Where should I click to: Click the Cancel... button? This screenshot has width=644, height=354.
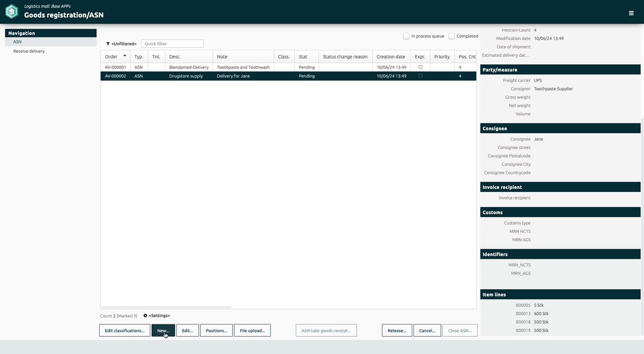click(x=427, y=331)
